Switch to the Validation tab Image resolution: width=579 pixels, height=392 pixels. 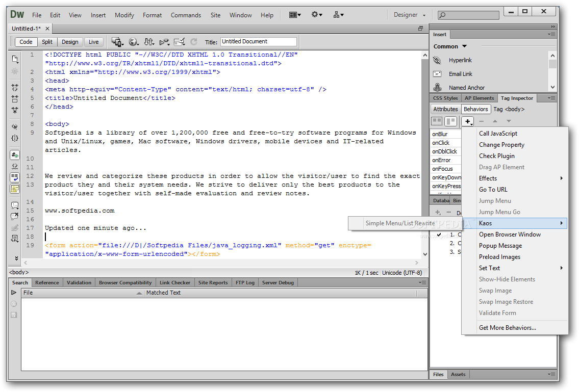pos(79,283)
